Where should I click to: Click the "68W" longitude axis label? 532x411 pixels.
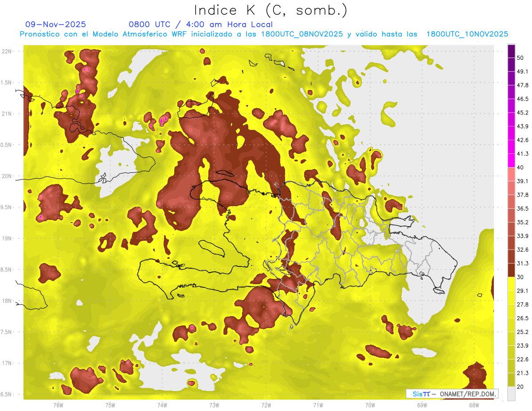tap(474, 405)
